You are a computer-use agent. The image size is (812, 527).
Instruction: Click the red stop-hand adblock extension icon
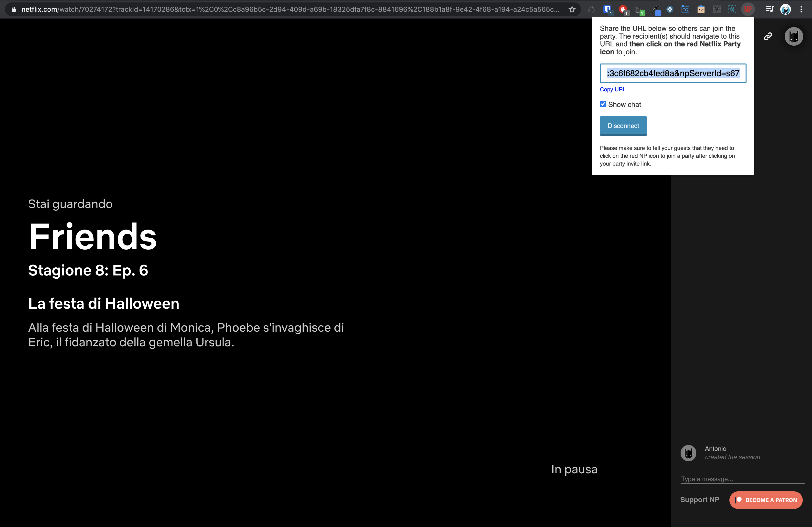pyautogui.click(x=623, y=10)
